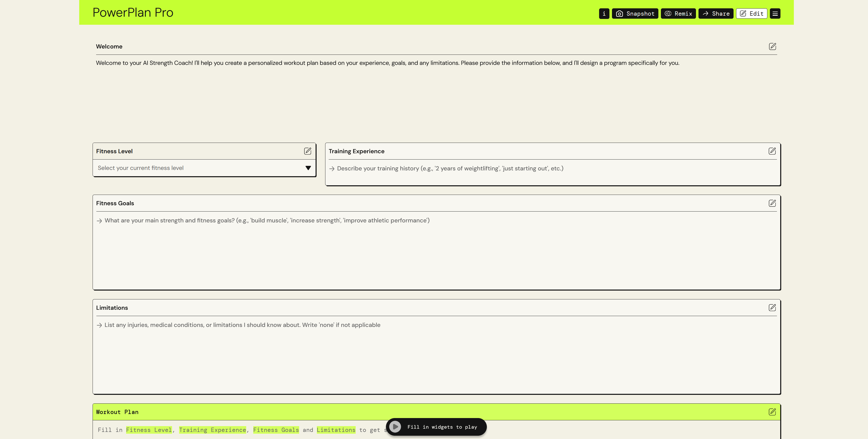Click the Share button
868x439 pixels.
716,13
